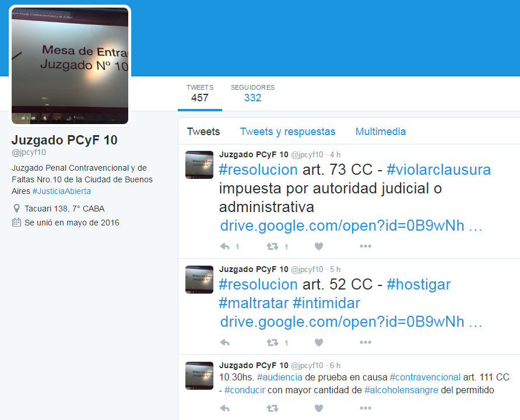Like the #hostigar #maltratar tweet
520x420 pixels.
pyautogui.click(x=319, y=343)
